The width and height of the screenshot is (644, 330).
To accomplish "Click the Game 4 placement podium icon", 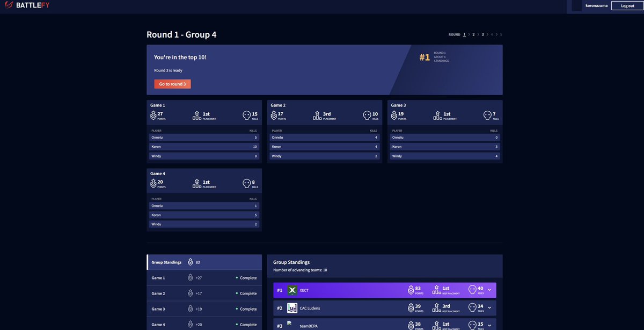I will coord(197,183).
